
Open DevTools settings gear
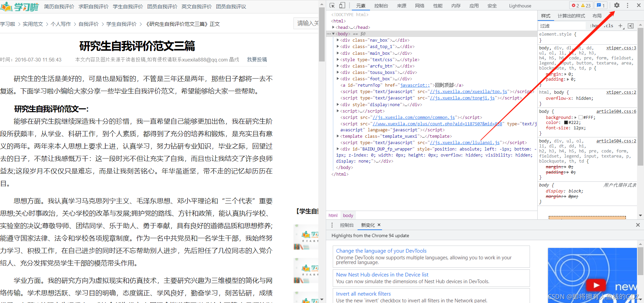click(617, 5)
